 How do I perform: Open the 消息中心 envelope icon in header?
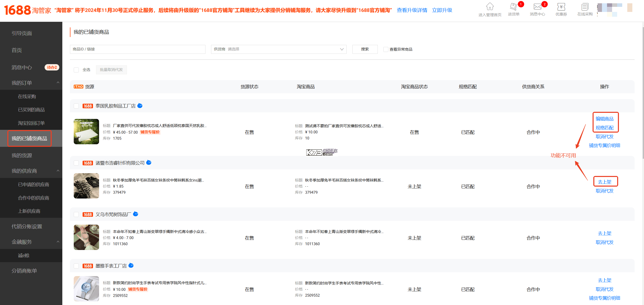(537, 6)
